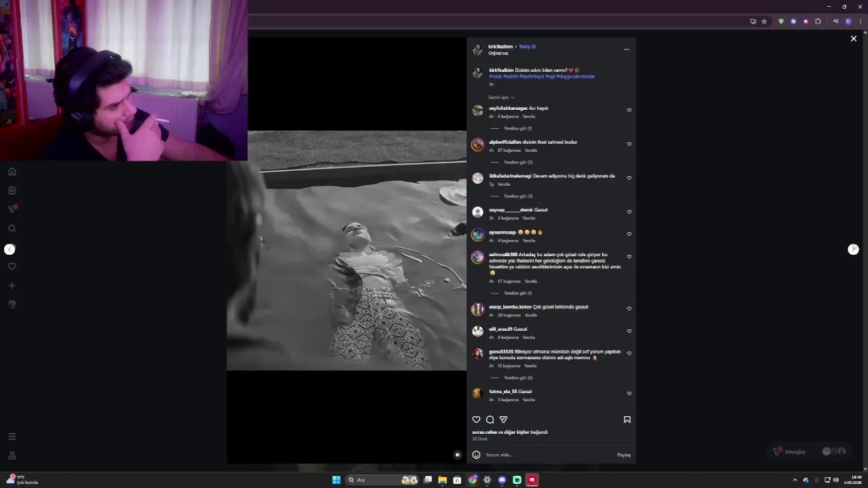Screen dimensions: 868x488
Task: Click the #duygusalvideolar hashtag
Action: point(576,77)
